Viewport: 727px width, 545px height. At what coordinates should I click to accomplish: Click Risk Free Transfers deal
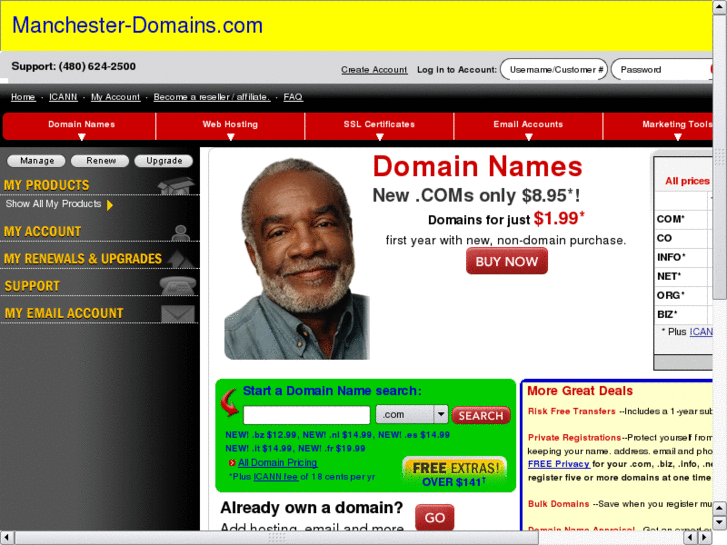pos(571,411)
